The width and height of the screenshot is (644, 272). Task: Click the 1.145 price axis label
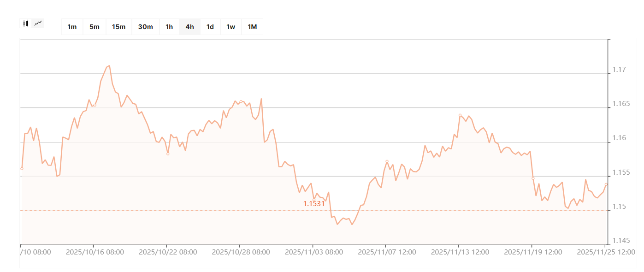(x=620, y=241)
